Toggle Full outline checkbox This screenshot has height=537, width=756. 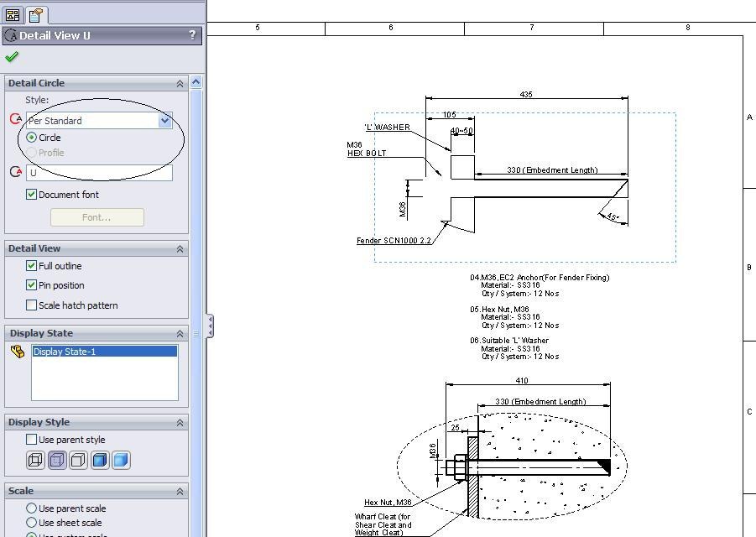tap(31, 266)
